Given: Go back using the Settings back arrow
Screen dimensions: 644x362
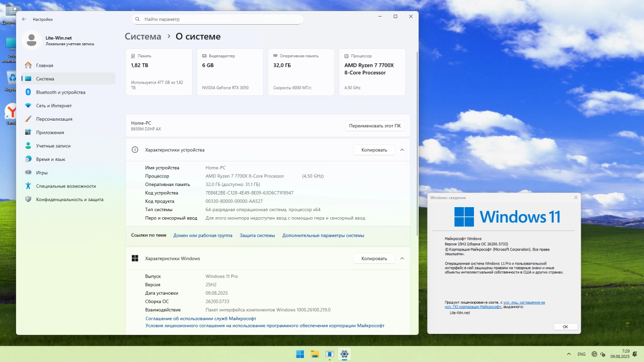Looking at the screenshot, I should [24, 19].
